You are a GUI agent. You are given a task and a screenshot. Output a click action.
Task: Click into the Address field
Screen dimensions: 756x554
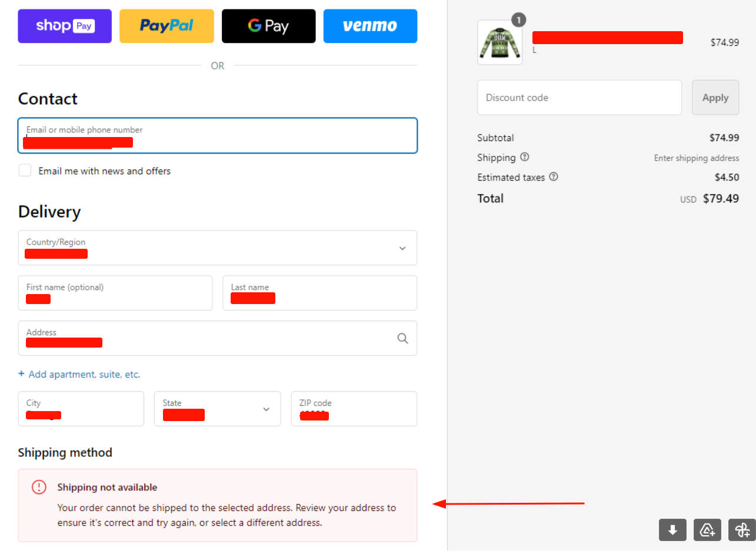point(218,338)
